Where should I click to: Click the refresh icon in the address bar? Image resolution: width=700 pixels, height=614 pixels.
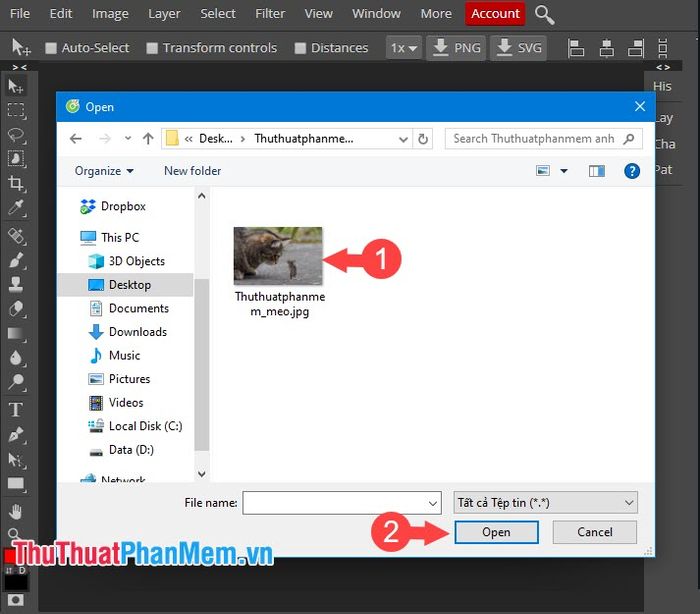423,139
